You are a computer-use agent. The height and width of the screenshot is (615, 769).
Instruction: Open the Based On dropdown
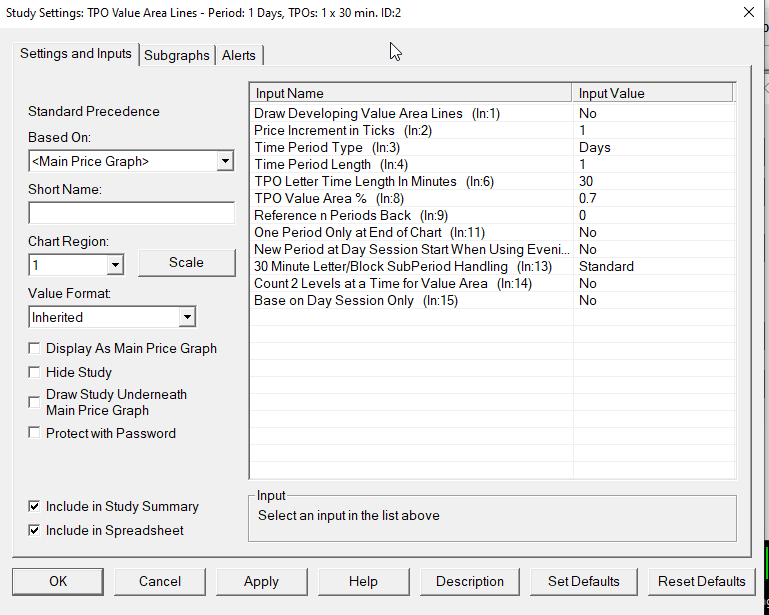pyautogui.click(x=225, y=161)
